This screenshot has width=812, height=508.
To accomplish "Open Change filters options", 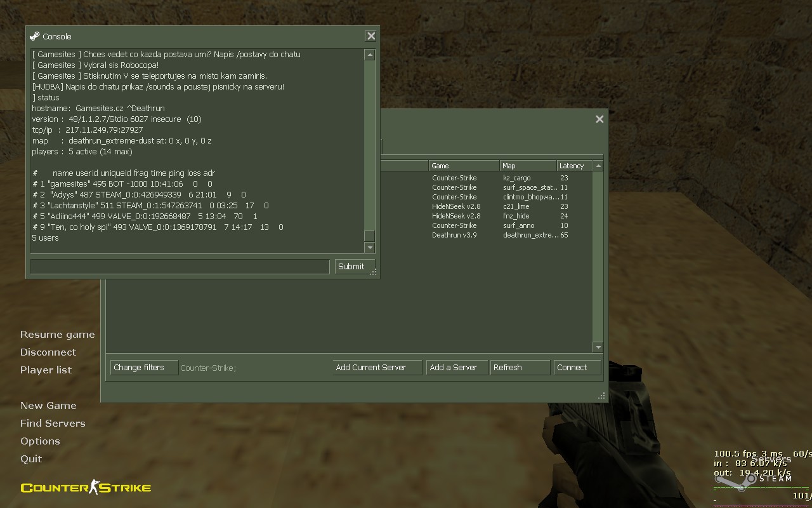I will click(144, 368).
